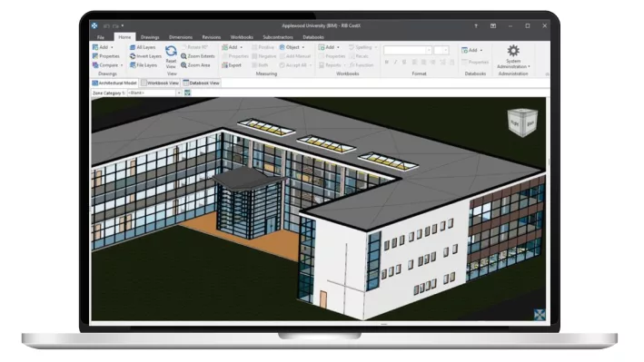Click Rotate 90° in the View group
Viewport: 644px width, 362px height.
click(x=194, y=47)
